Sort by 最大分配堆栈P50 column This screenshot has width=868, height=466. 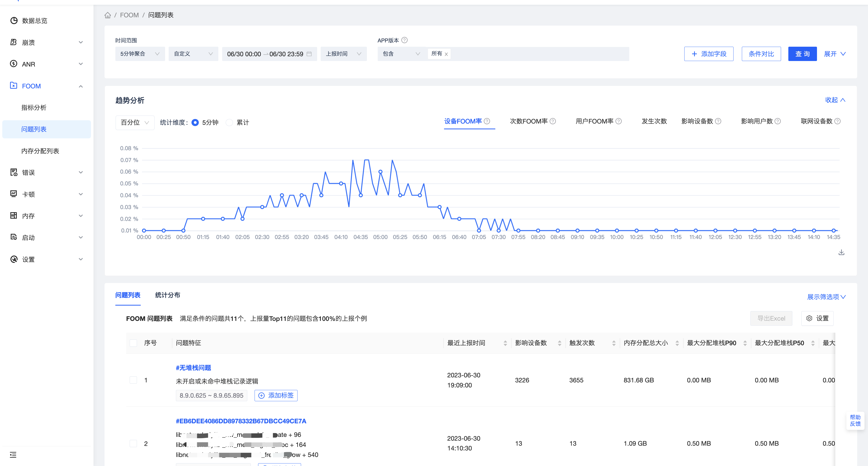coord(813,343)
